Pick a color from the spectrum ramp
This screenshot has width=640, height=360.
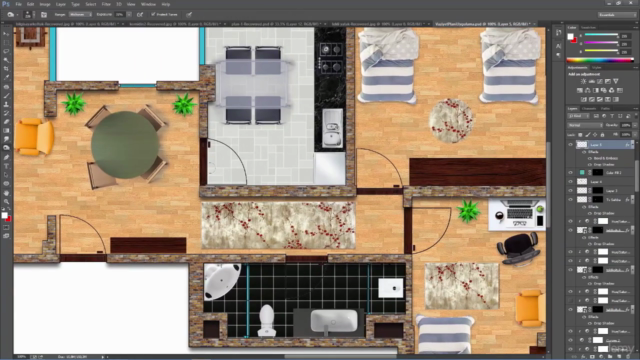coord(600,60)
